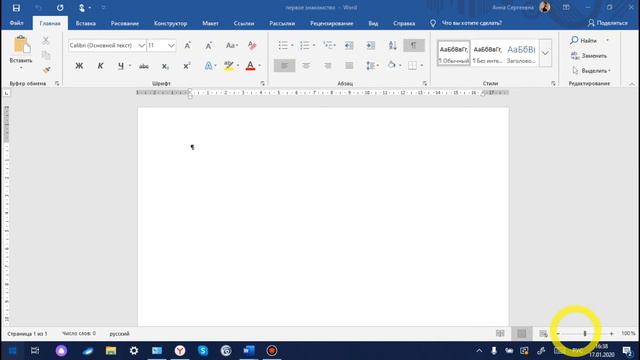Click the zoom slider handle
Screen dimensions: 640x360
[x=584, y=333]
